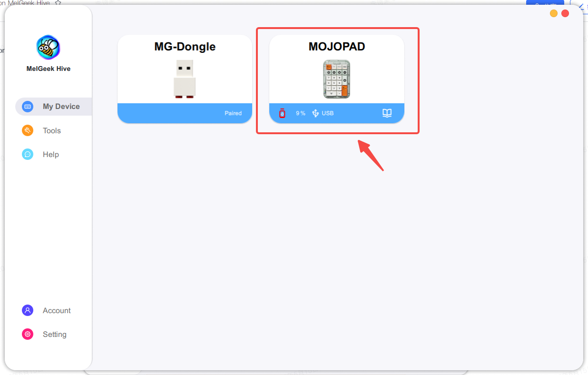
Task: Select the MOJOPAD device title
Action: pos(337,47)
